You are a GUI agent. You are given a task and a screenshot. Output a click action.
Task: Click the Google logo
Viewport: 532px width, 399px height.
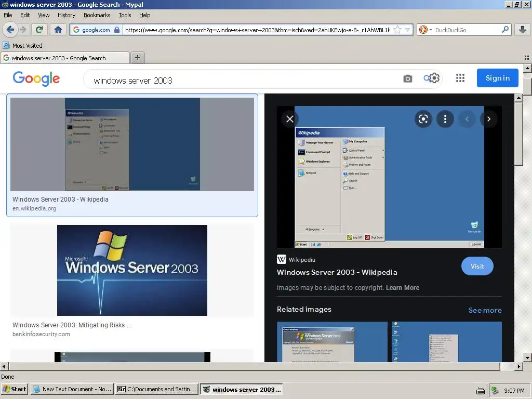pos(36,79)
